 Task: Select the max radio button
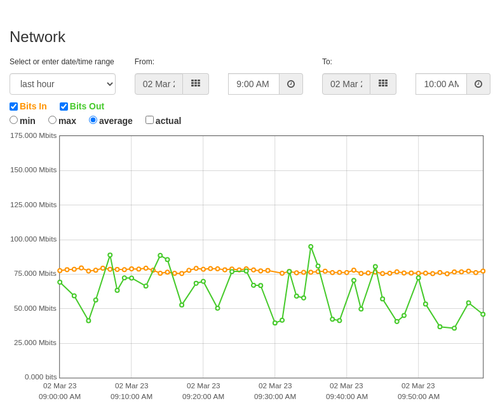[x=52, y=120]
